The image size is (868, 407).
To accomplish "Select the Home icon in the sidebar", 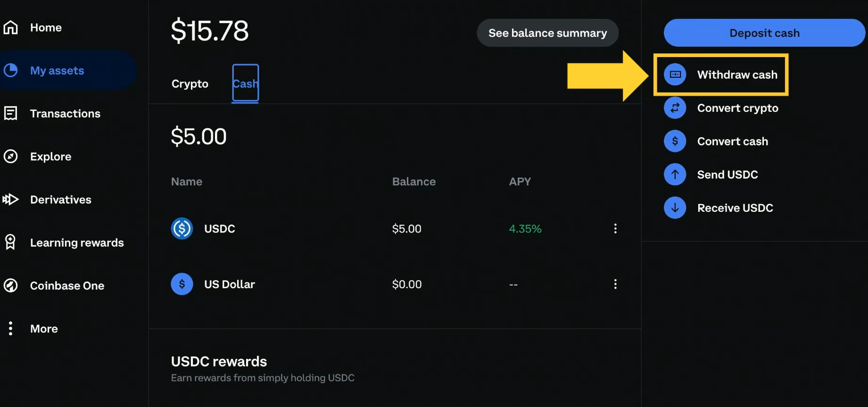I will click(x=10, y=27).
